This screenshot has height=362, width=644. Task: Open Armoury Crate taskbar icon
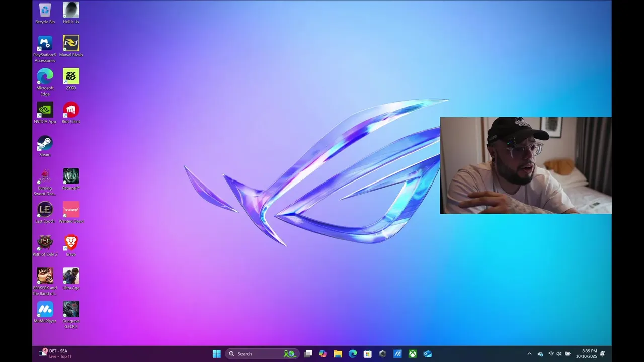(382, 354)
